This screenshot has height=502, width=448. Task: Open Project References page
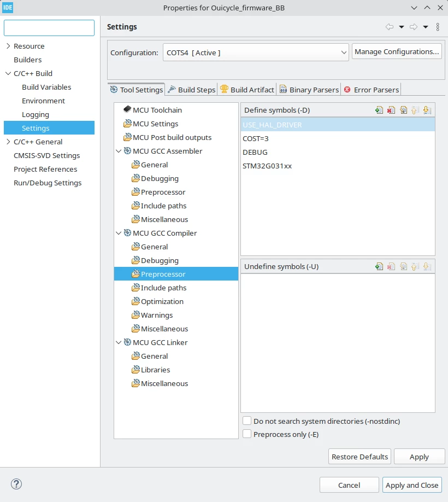(45, 169)
